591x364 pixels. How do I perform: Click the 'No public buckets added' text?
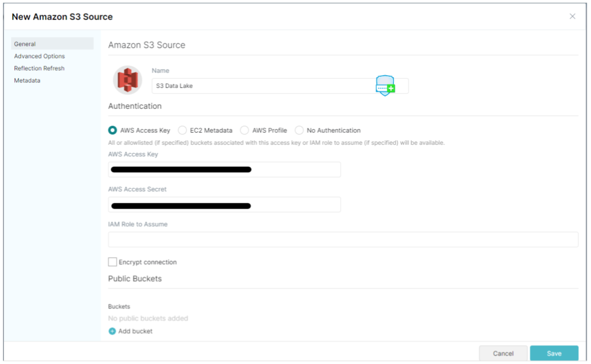pos(148,318)
